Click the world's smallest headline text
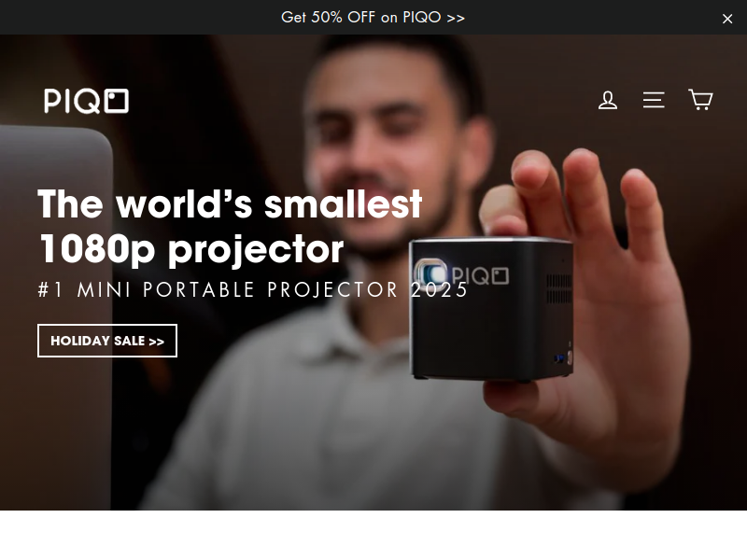The width and height of the screenshot is (747, 560). point(230,204)
